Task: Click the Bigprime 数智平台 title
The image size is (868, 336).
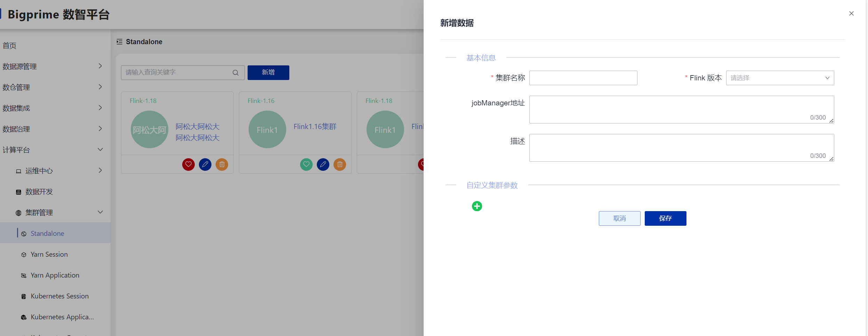Action: pyautogui.click(x=58, y=15)
